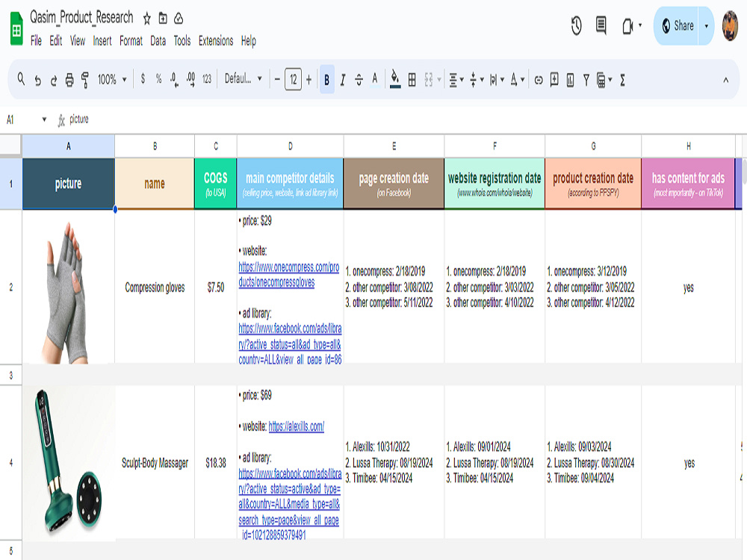Open the File menu
Screen dimensions: 747x560
(x=36, y=41)
